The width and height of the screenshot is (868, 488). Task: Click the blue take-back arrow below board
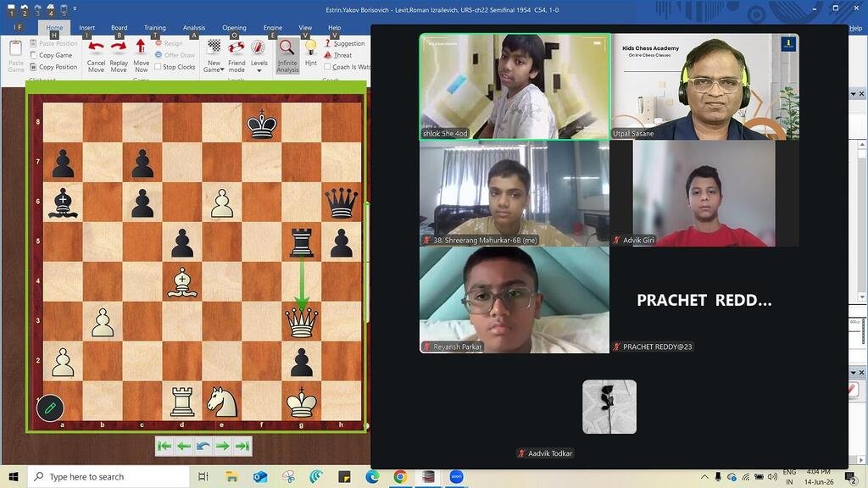[x=203, y=446]
